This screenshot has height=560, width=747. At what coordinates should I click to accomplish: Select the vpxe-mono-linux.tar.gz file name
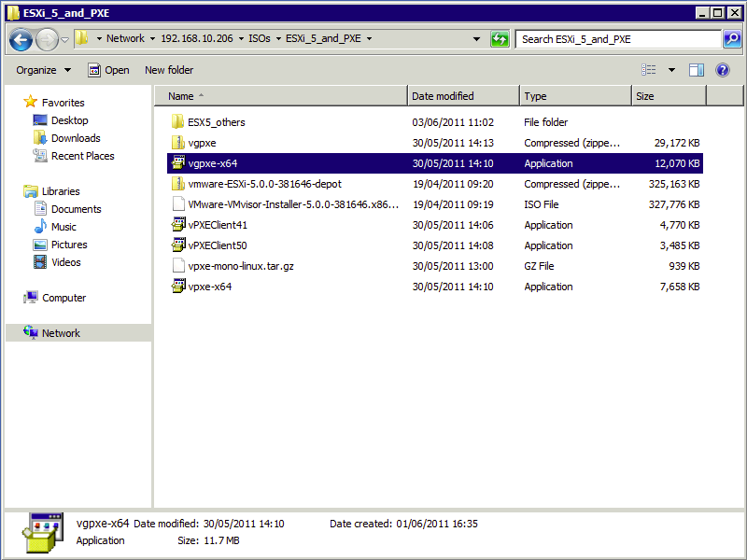(x=241, y=266)
